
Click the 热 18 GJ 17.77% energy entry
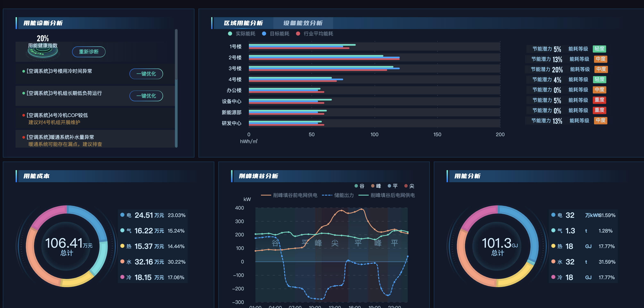click(583, 246)
